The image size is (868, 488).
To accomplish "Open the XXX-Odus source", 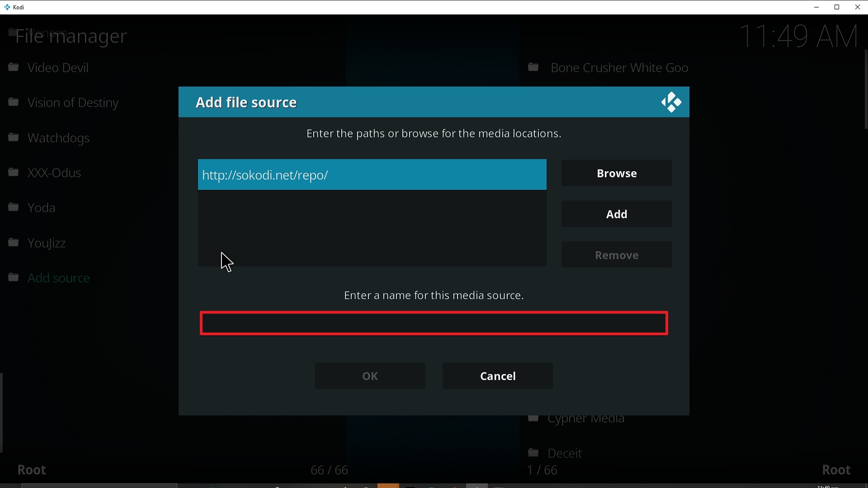I will coord(54,173).
